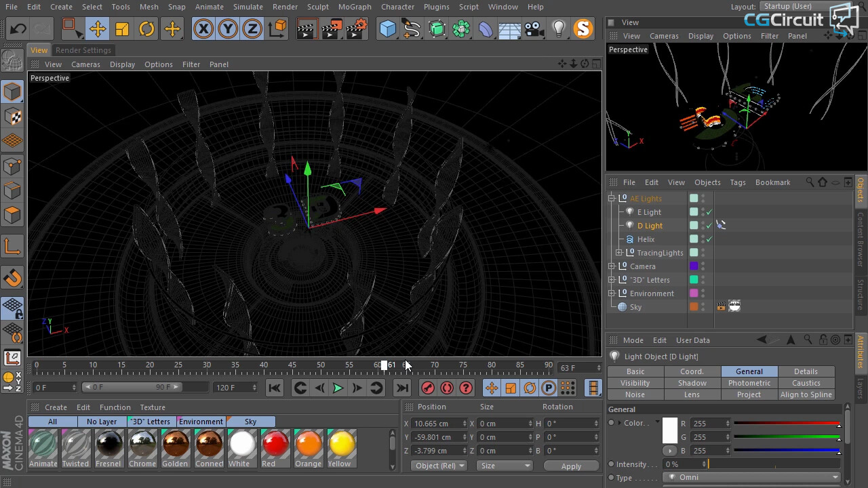This screenshot has height=488, width=868.
Task: Jump to end of animation
Action: 402,388
